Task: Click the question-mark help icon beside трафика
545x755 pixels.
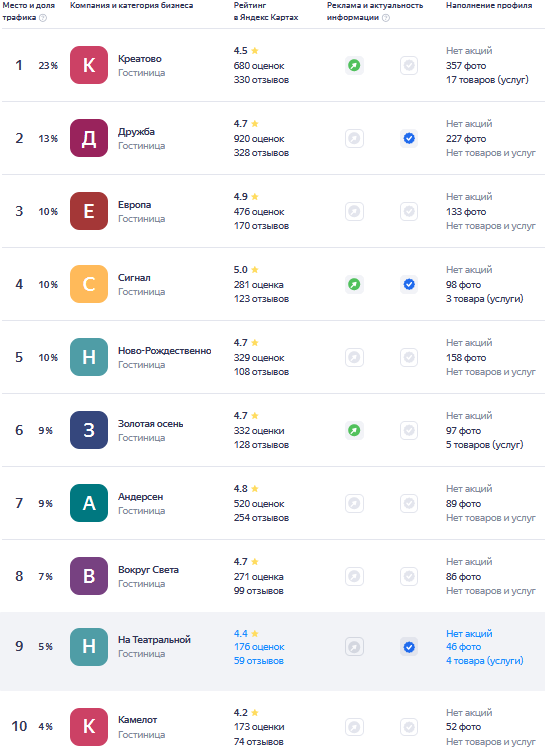Action: (43, 18)
